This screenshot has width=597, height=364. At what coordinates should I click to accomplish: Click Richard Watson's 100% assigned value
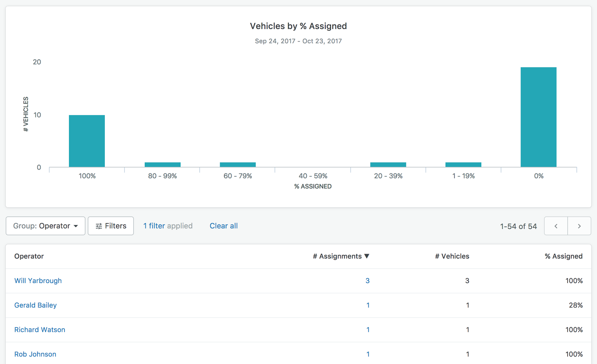tap(574, 330)
